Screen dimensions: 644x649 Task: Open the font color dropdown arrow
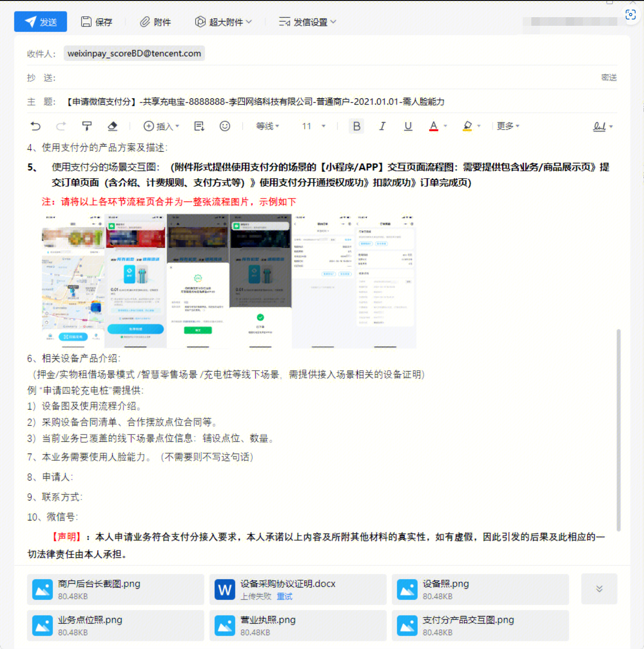tap(445, 126)
